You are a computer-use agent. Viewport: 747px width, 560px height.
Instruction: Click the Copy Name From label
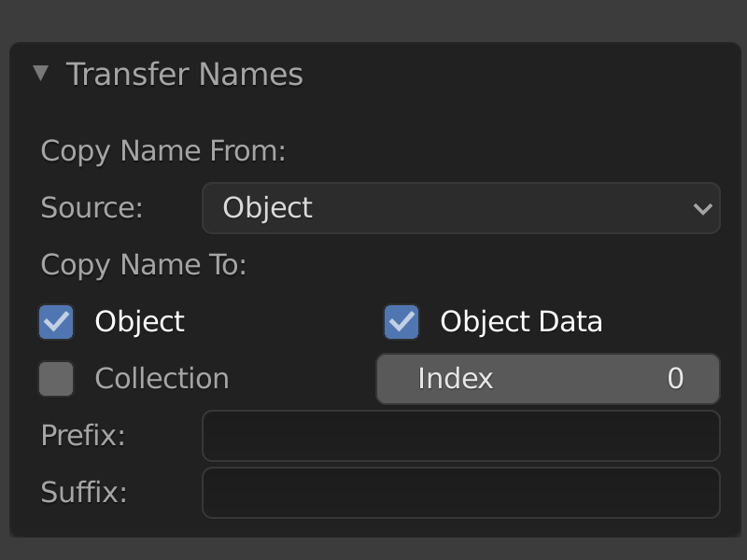(x=162, y=150)
